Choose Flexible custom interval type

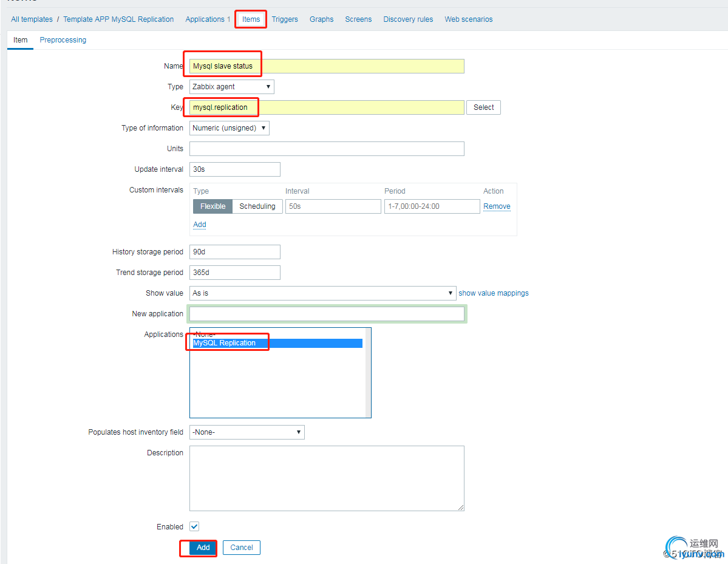click(x=213, y=206)
